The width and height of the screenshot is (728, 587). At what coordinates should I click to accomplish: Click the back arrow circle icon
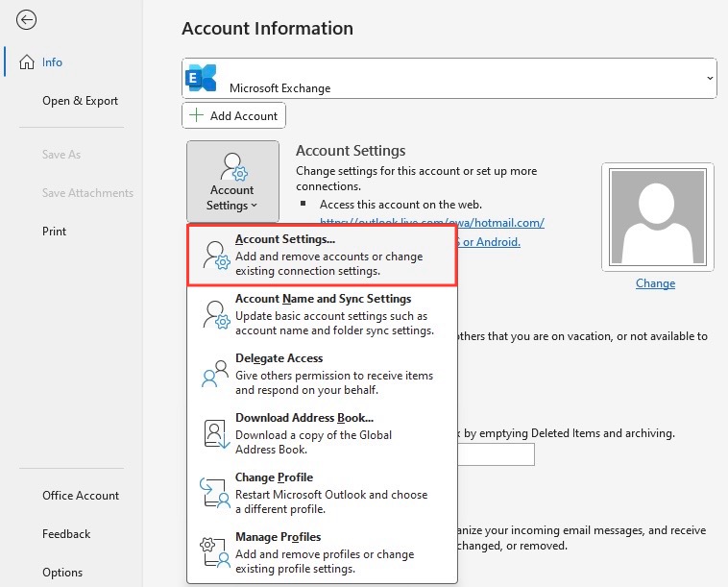pyautogui.click(x=26, y=19)
